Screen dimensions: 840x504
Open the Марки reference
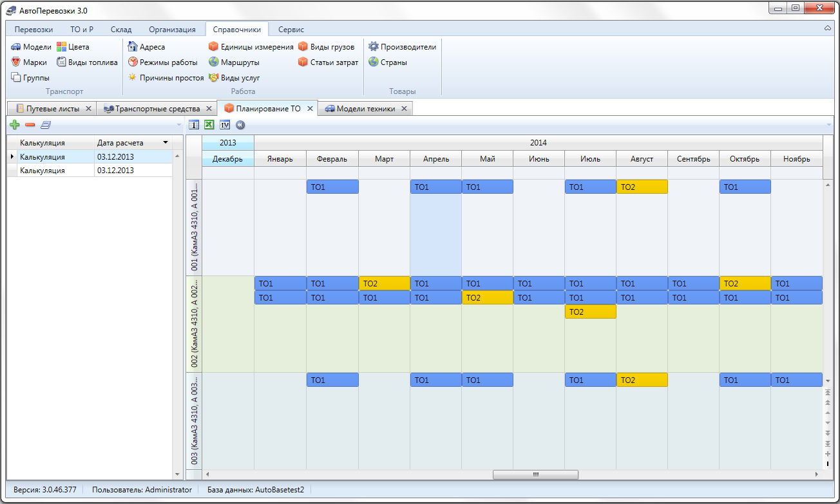29,62
